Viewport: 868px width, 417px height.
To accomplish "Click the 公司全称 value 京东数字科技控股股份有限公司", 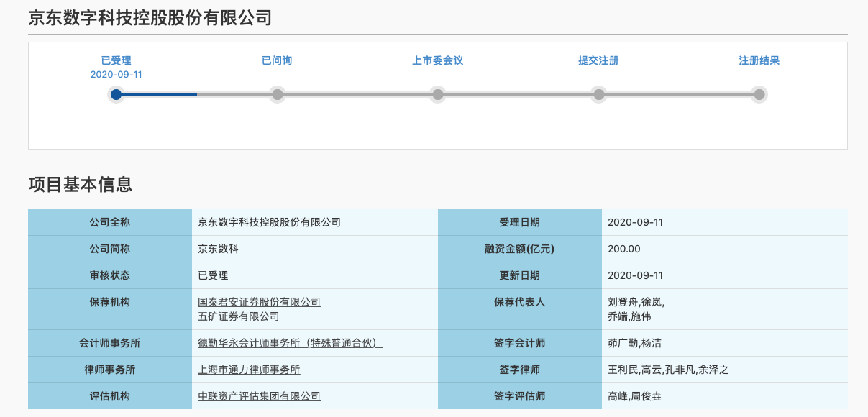I will (x=269, y=222).
